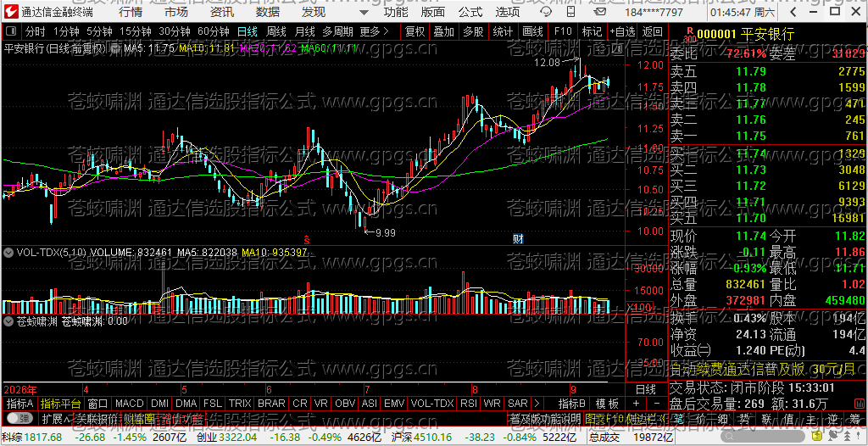The width and height of the screenshot is (868, 446).
Task: Click the 叠加 overlay button
Action: coord(443,31)
